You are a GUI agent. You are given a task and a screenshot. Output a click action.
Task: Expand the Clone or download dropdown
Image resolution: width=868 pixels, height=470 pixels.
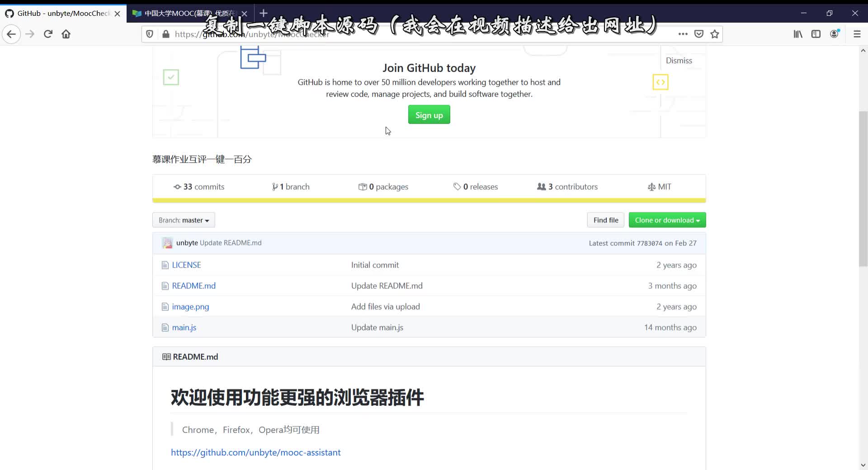pos(667,220)
